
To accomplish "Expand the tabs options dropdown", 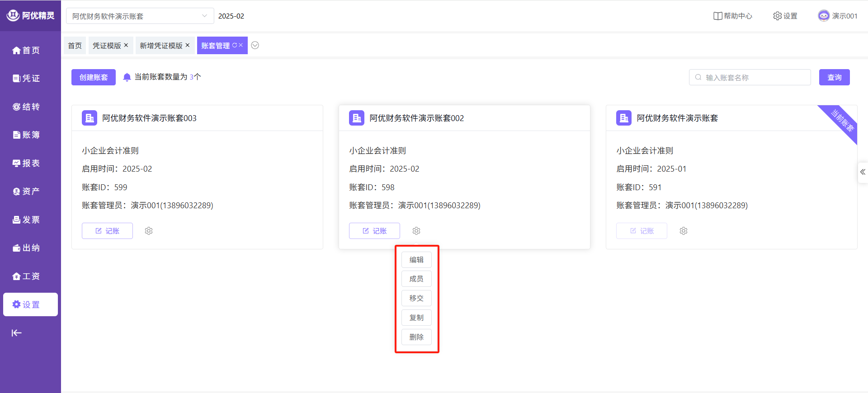I will point(255,45).
